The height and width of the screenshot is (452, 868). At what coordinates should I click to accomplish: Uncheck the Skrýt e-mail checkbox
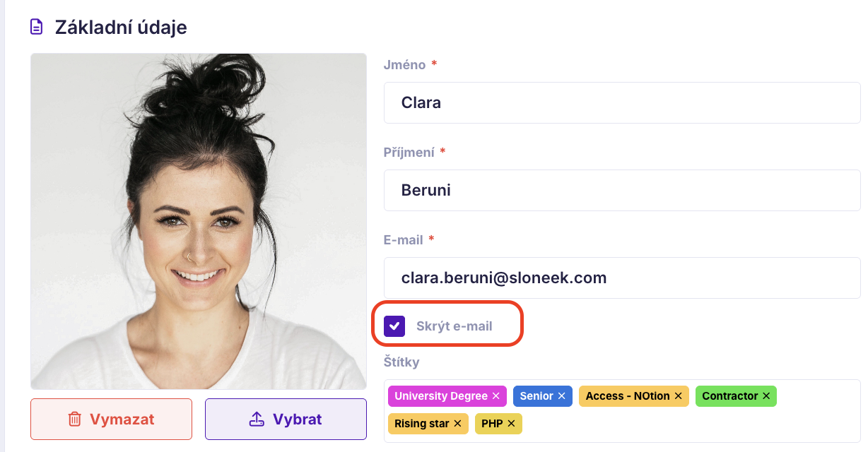394,326
